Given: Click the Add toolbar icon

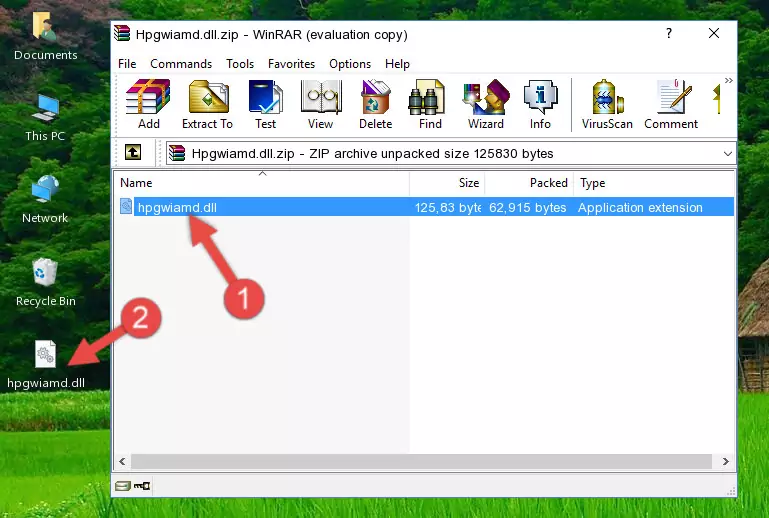Looking at the screenshot, I should click(x=148, y=104).
